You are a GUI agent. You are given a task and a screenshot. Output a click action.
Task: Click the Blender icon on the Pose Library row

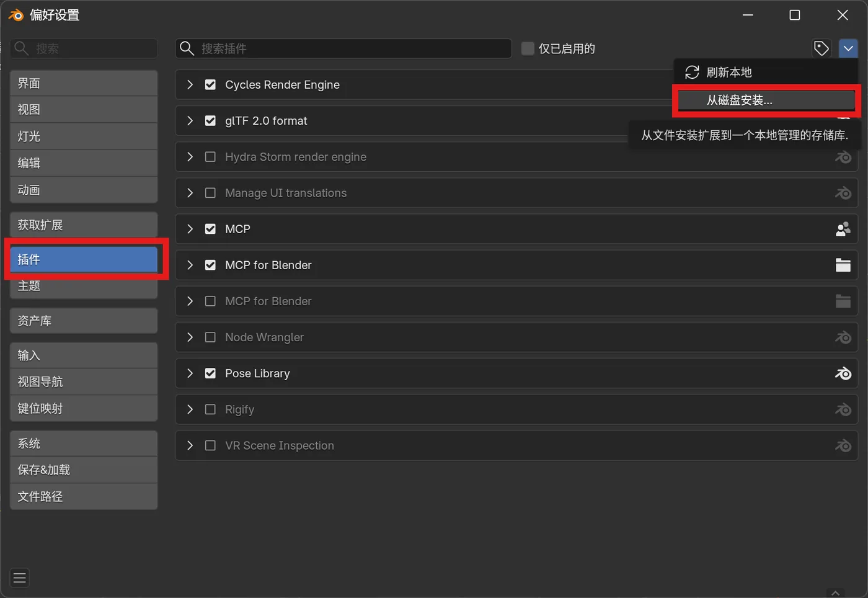coord(843,373)
